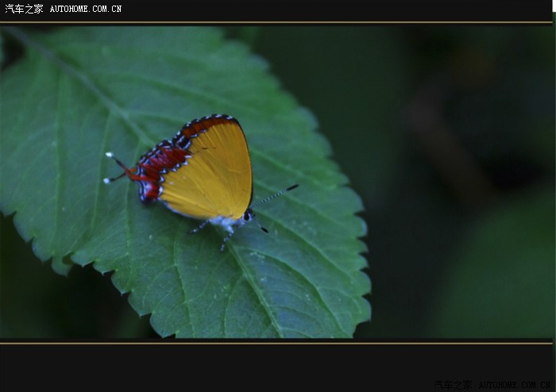Click the butterfly's head
The height and width of the screenshot is (392, 556).
[x=248, y=215]
